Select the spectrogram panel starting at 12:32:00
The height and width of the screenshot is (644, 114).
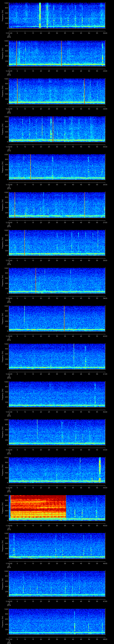coord(57,53)
